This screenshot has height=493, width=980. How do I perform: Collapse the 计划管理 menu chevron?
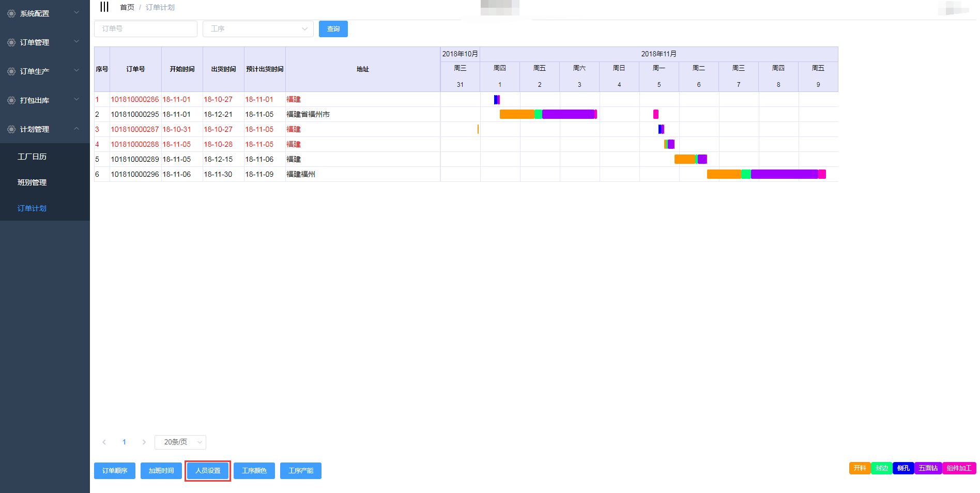[76, 129]
